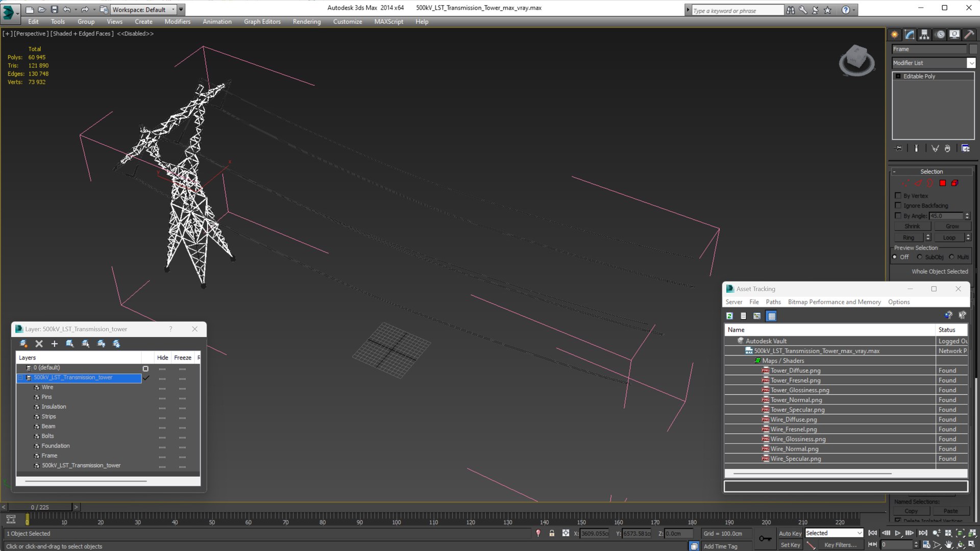Check Ignore Backfacing option

898,206
